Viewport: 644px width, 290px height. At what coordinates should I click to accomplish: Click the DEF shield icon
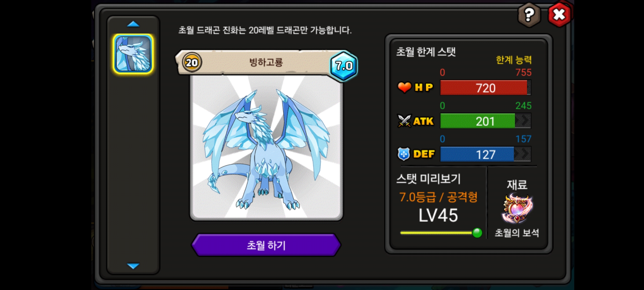pyautogui.click(x=404, y=154)
